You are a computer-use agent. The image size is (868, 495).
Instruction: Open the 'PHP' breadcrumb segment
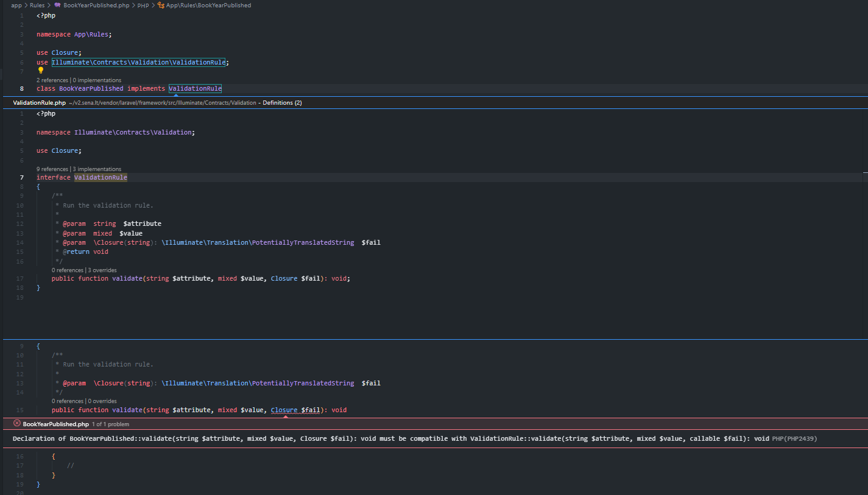pyautogui.click(x=143, y=5)
